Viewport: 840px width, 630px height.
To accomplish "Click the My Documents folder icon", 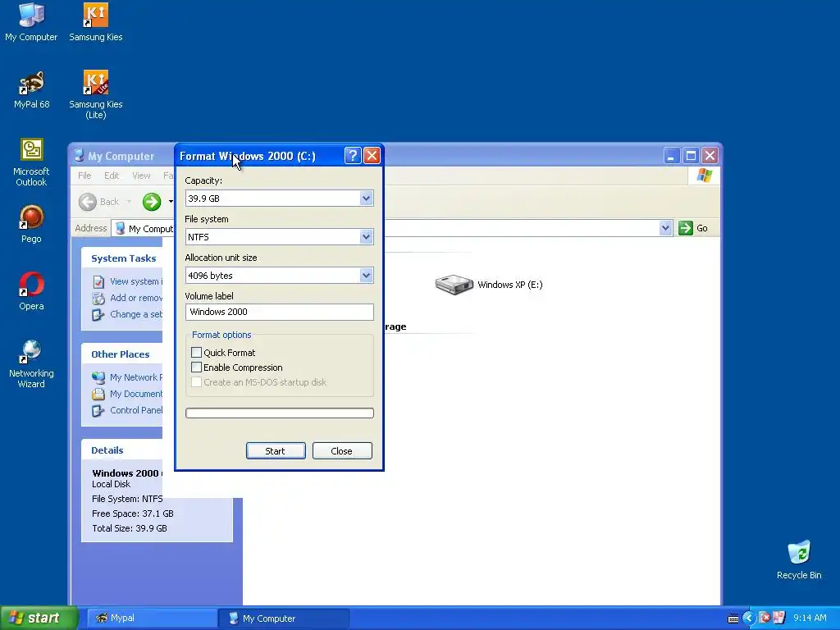I will pyautogui.click(x=98, y=395).
